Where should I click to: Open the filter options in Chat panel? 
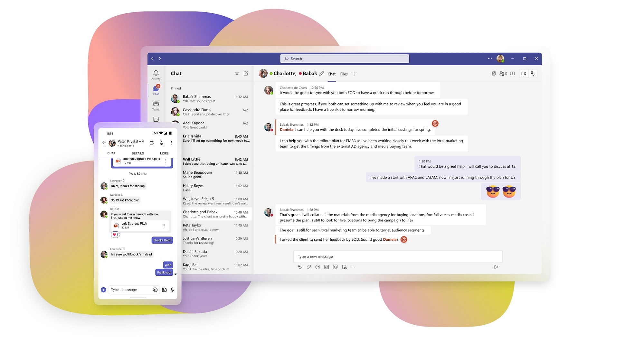coord(236,73)
